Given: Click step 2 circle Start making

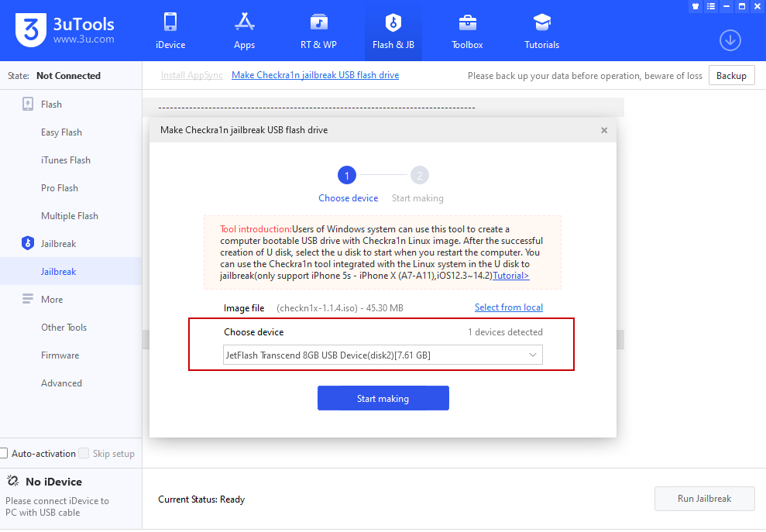Looking at the screenshot, I should click(419, 175).
